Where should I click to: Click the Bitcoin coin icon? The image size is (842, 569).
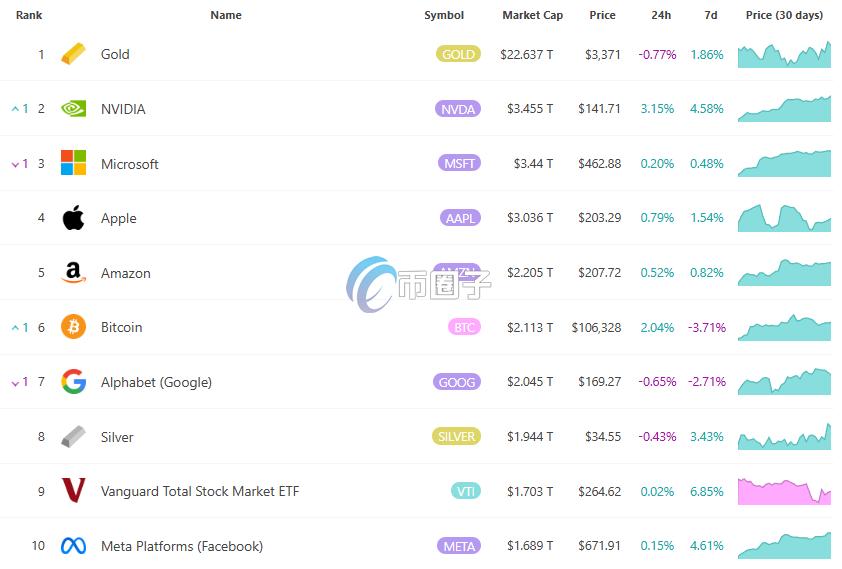click(x=73, y=326)
